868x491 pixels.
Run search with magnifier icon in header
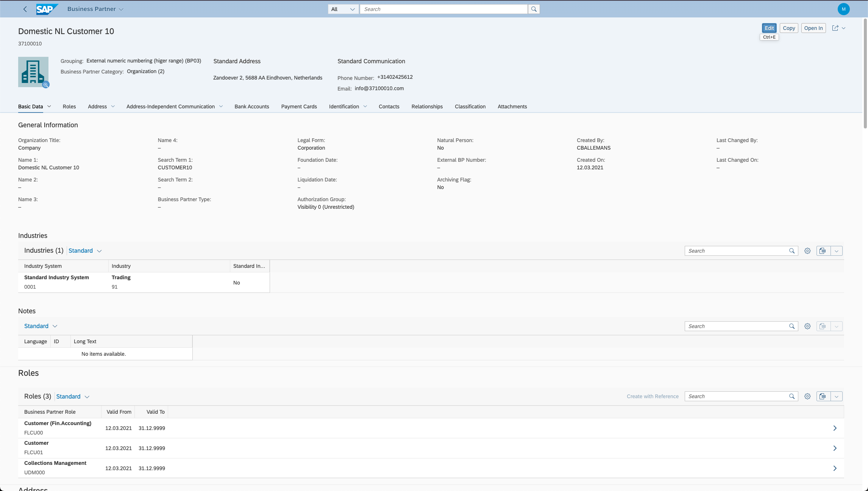click(534, 9)
